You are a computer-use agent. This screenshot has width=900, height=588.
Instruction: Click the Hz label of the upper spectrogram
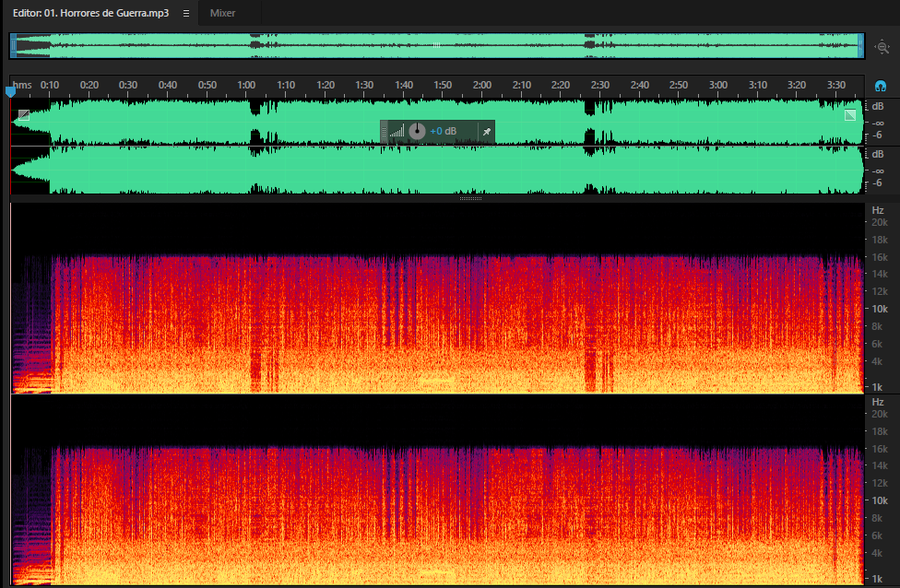click(878, 210)
